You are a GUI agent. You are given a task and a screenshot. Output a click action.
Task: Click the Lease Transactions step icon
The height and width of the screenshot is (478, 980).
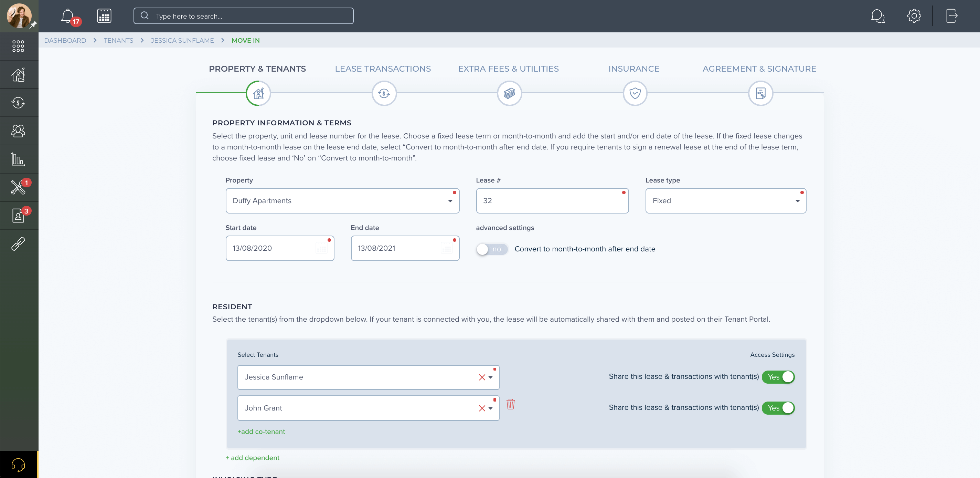384,93
